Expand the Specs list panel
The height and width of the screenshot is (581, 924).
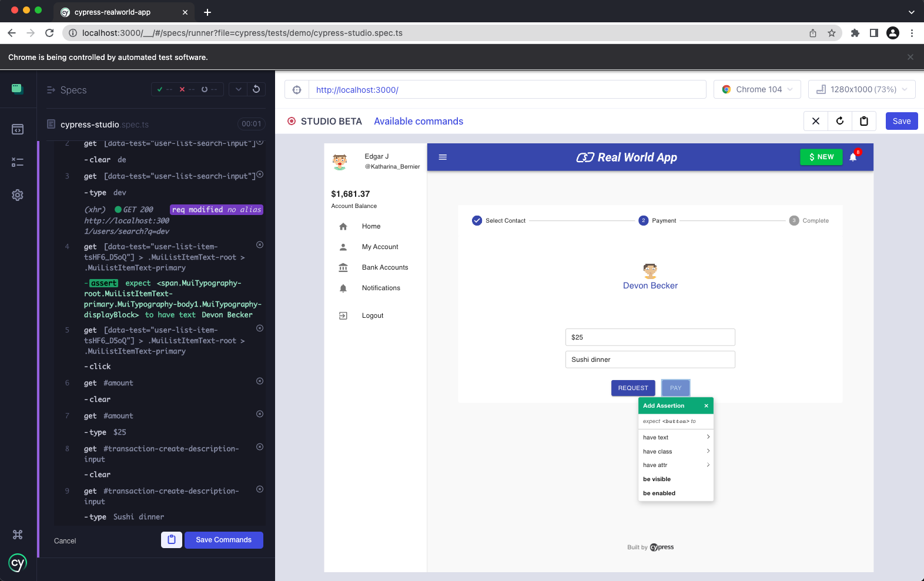tap(66, 90)
